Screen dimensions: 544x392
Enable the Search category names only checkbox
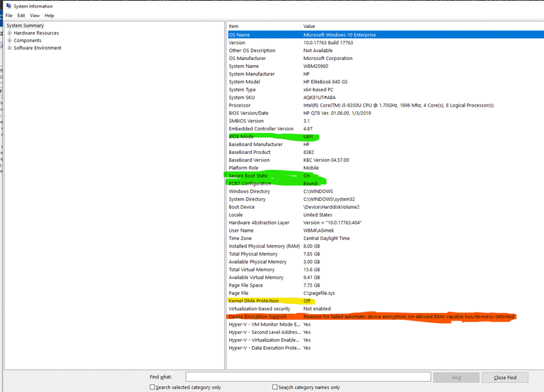click(275, 388)
